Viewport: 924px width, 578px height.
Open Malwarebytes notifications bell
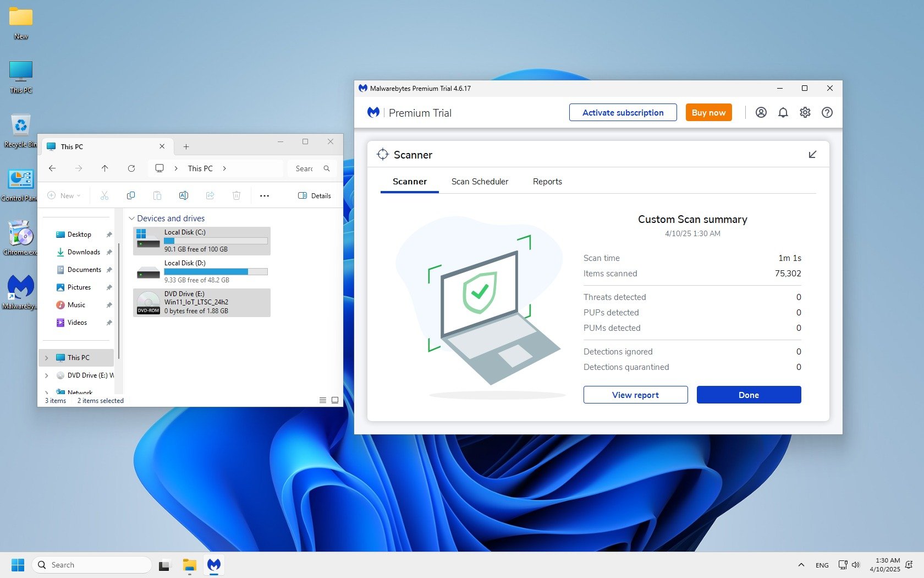pyautogui.click(x=783, y=112)
